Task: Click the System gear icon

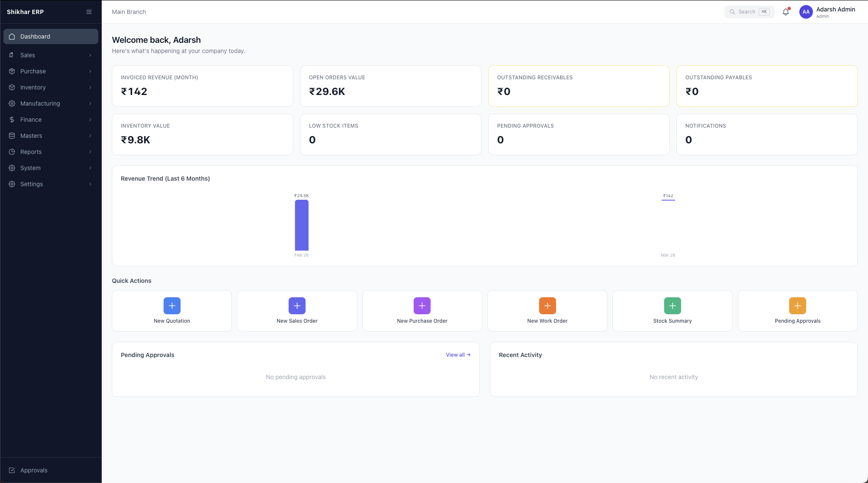Action: 12,168
